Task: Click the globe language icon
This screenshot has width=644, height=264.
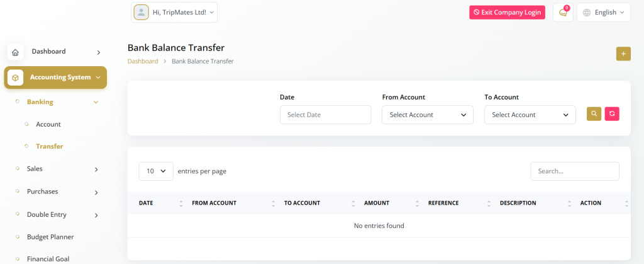Action: (587, 13)
